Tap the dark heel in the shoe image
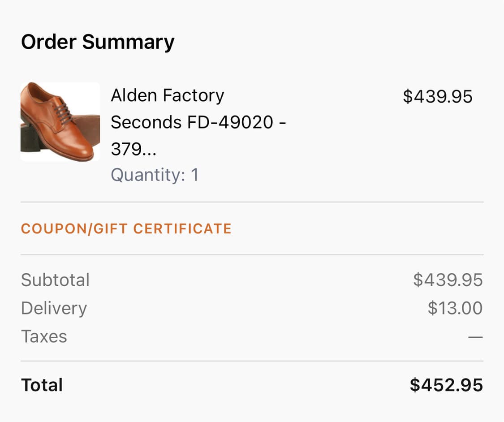This screenshot has height=422, width=504. (x=30, y=140)
